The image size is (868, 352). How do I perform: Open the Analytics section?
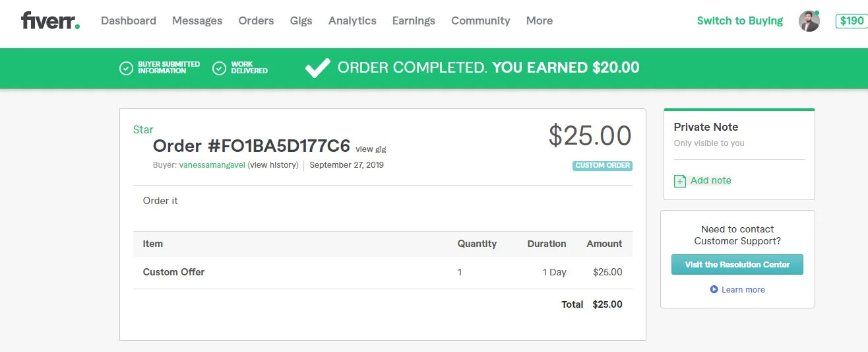tap(352, 20)
